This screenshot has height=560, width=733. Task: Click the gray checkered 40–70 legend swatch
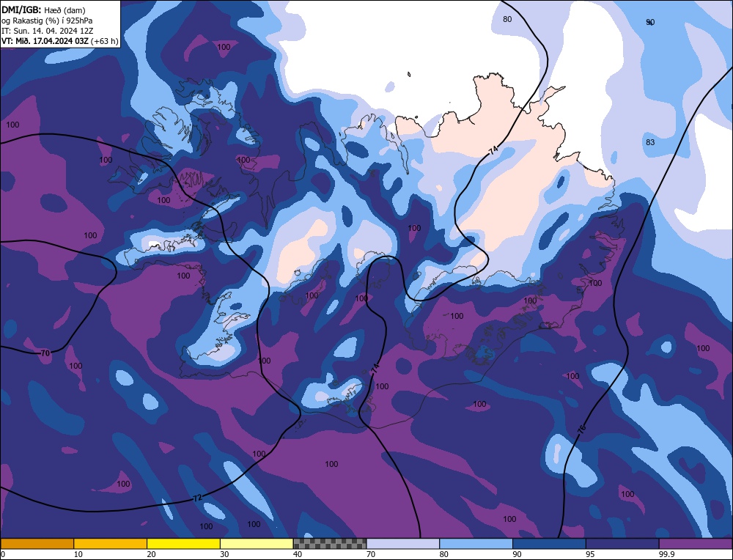tap(330, 543)
